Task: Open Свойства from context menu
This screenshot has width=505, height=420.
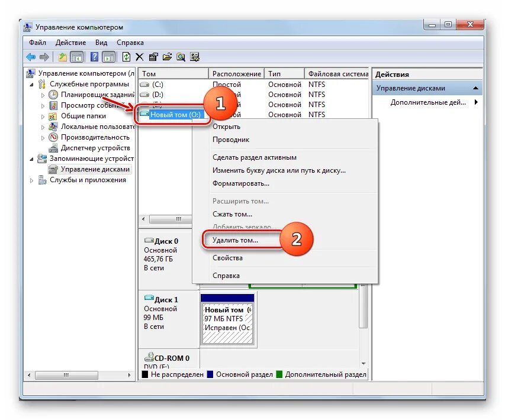Action: (x=227, y=258)
